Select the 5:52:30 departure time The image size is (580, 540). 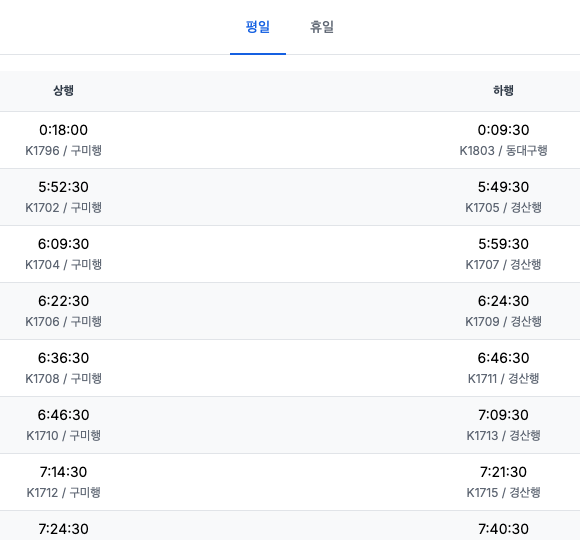63,187
